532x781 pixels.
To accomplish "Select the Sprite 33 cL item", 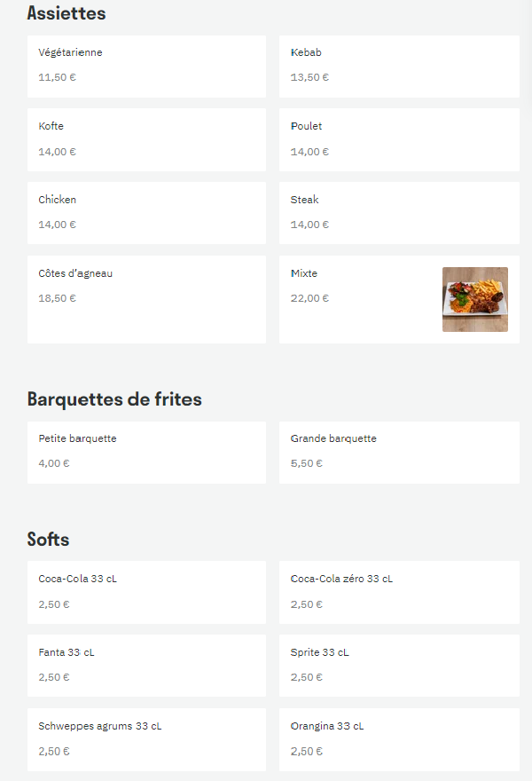I will click(399, 666).
